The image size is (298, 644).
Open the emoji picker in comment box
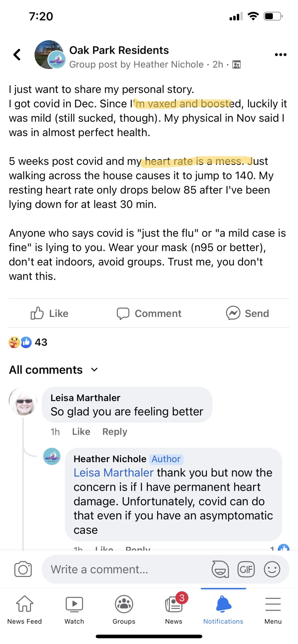(x=272, y=569)
